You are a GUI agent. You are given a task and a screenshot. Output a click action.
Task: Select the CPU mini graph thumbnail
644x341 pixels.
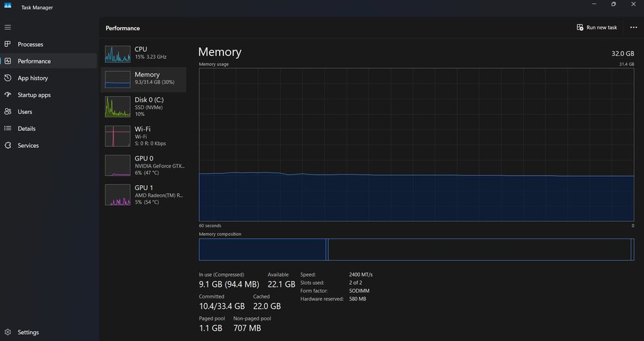click(x=117, y=54)
